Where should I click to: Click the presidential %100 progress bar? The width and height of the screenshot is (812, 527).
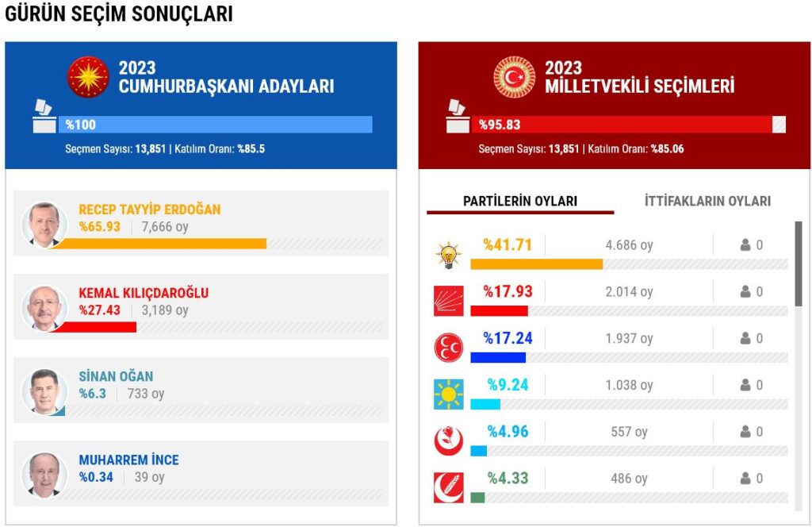pyautogui.click(x=218, y=125)
